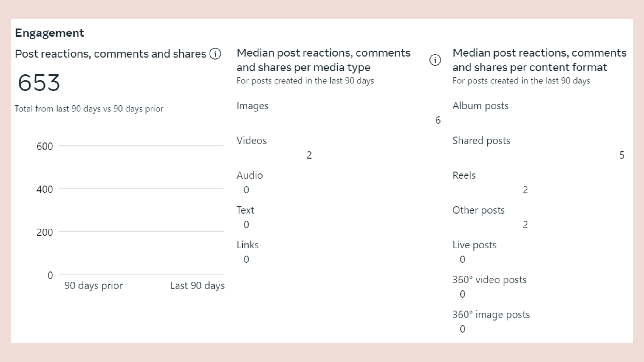Select Shared posts content format
Image resolution: width=644 pixels, height=362 pixels.
click(481, 141)
